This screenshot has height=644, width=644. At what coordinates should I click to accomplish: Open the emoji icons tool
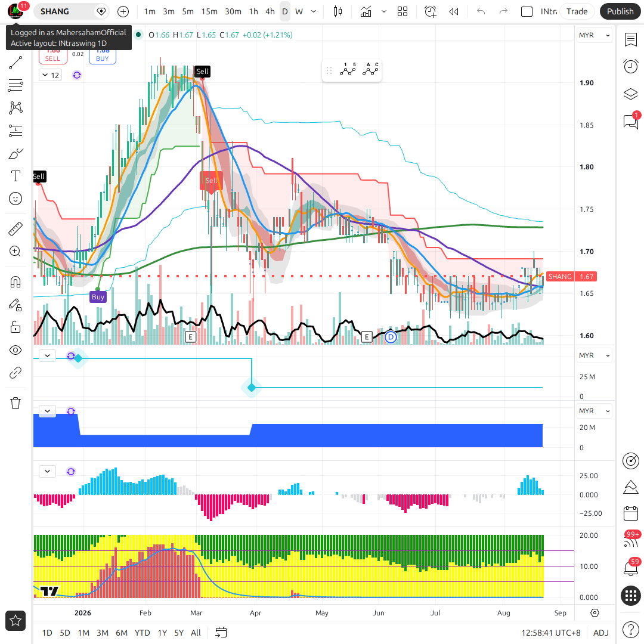click(15, 199)
